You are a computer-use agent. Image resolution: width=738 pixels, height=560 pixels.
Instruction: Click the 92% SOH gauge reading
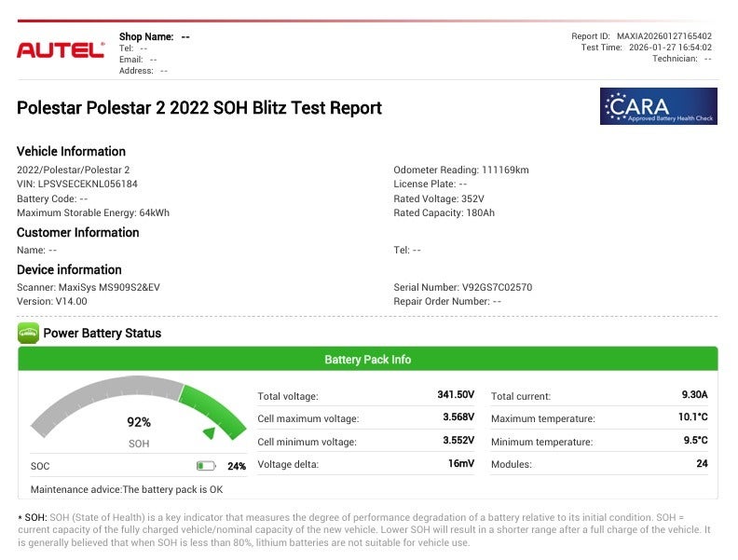coord(139,422)
